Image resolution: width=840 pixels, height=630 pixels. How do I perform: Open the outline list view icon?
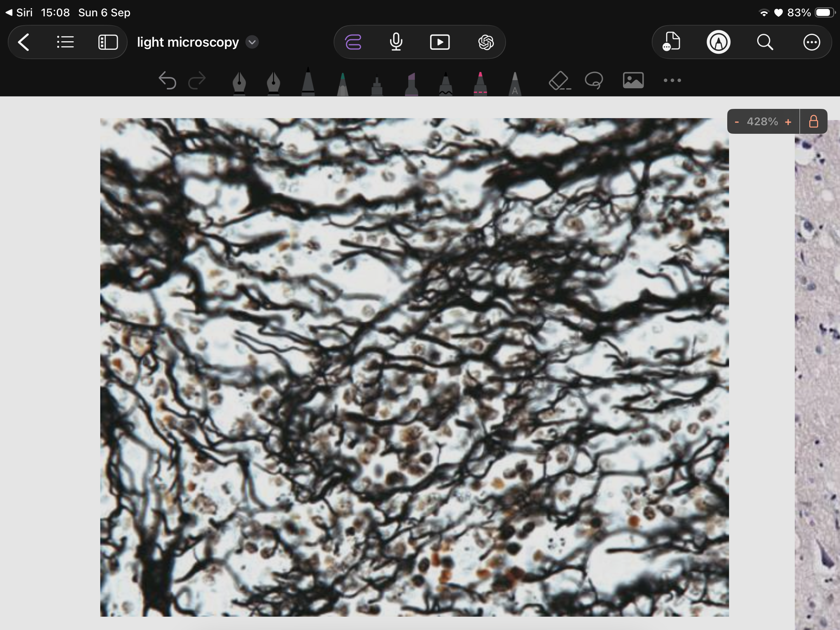point(65,42)
